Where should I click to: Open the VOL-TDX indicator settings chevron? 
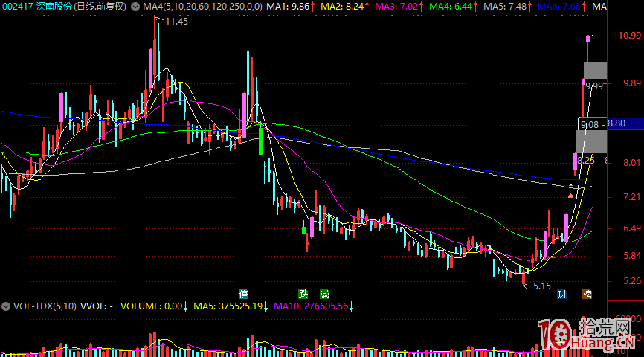6,306
